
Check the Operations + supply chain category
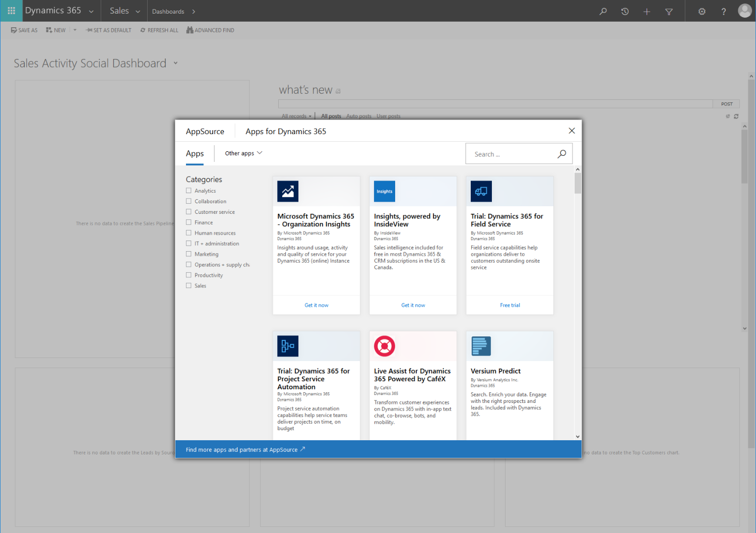pyautogui.click(x=188, y=265)
